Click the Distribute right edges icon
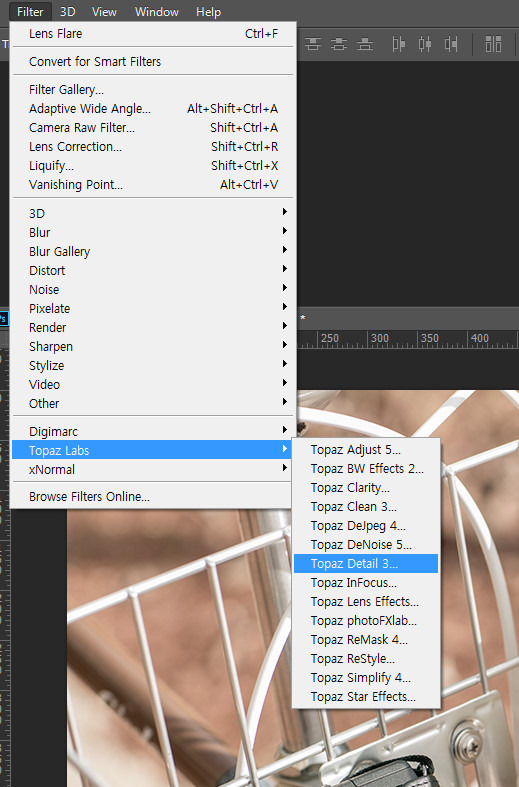519x787 pixels. tap(451, 44)
